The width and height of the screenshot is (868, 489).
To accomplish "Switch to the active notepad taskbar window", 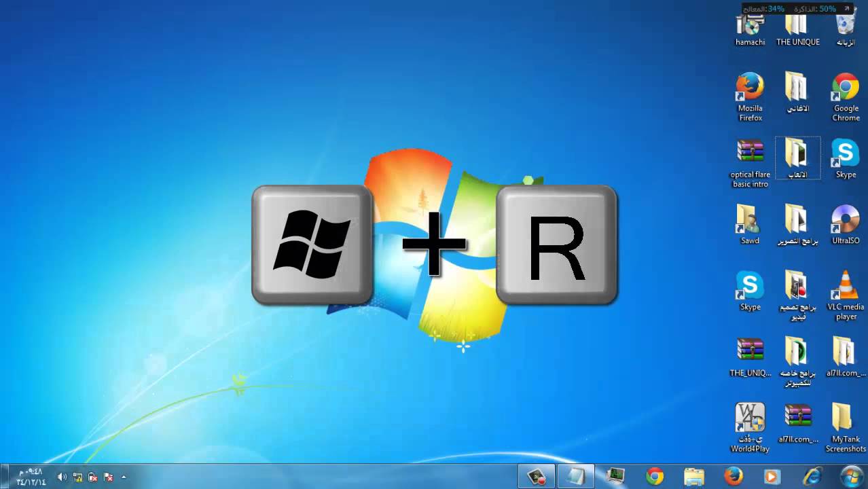I will [576, 477].
